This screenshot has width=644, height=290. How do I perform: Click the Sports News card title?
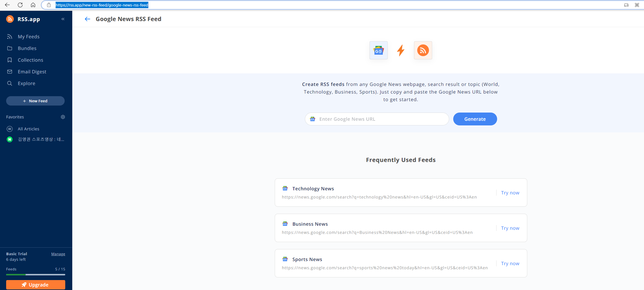click(307, 259)
